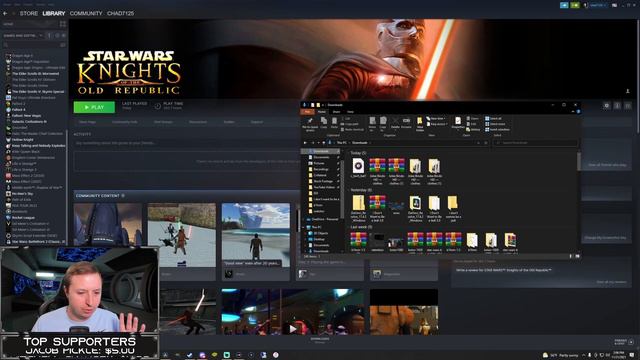Click Explorer's Up one level arrow

click(324, 143)
